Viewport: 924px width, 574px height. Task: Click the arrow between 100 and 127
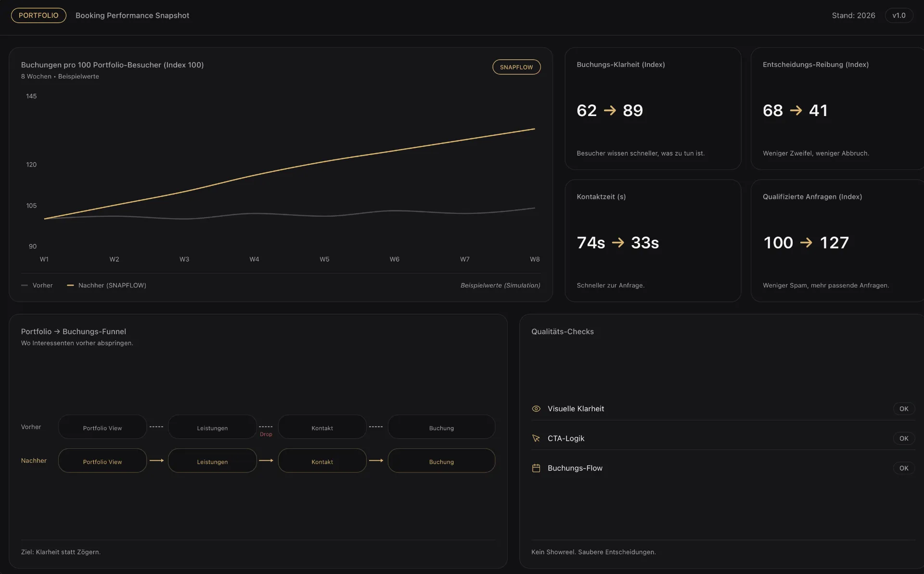point(806,243)
